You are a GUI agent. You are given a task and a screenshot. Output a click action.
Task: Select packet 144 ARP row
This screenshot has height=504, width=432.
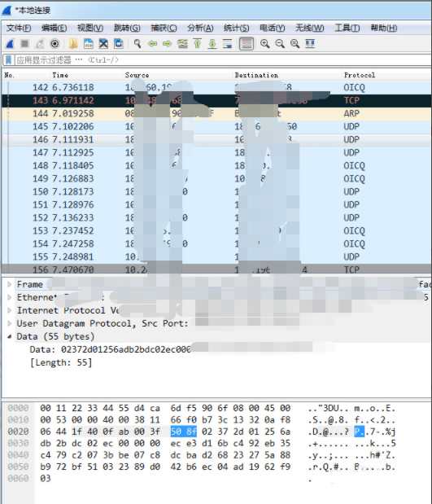216,113
